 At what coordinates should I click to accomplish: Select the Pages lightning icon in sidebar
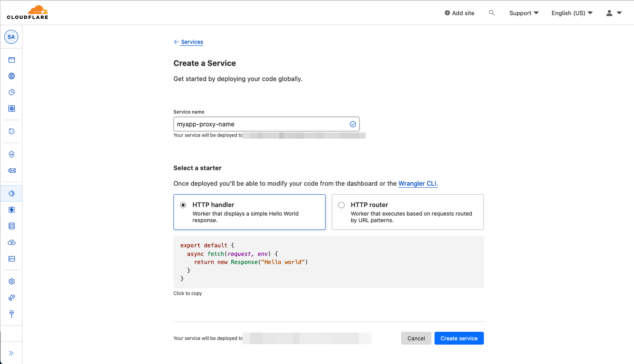(x=11, y=210)
